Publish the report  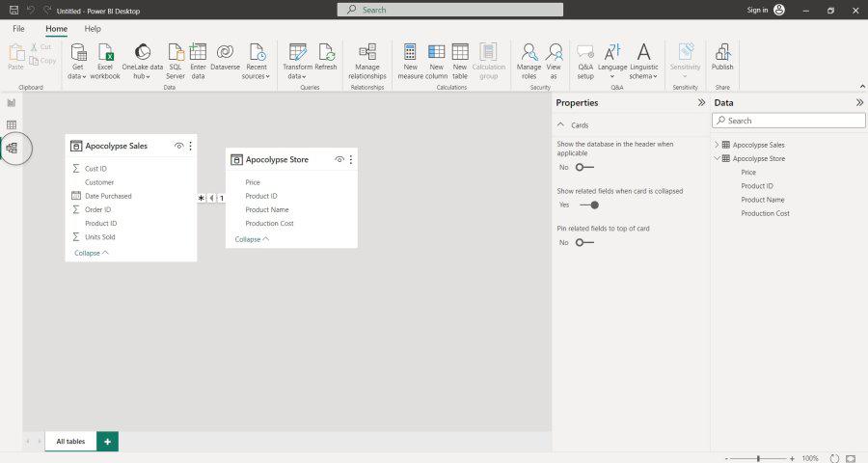(722, 57)
